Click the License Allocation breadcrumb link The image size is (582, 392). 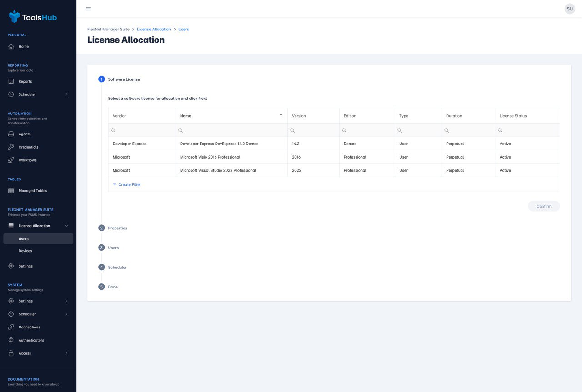(154, 29)
